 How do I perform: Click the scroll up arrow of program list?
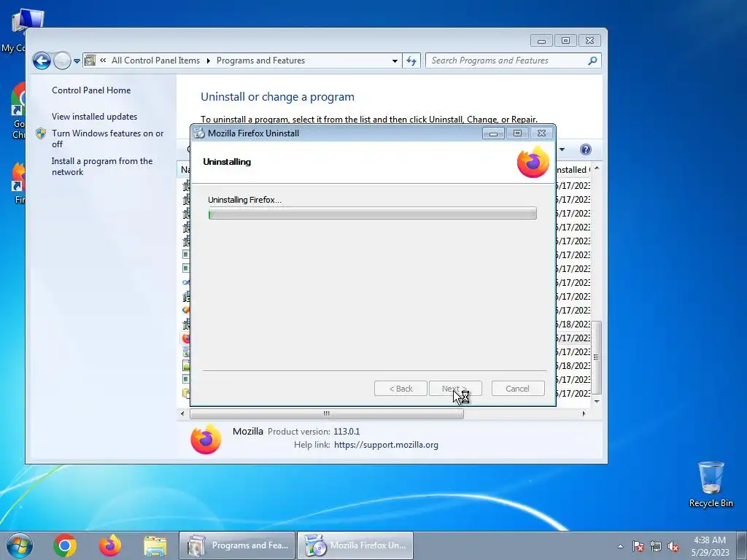(597, 168)
